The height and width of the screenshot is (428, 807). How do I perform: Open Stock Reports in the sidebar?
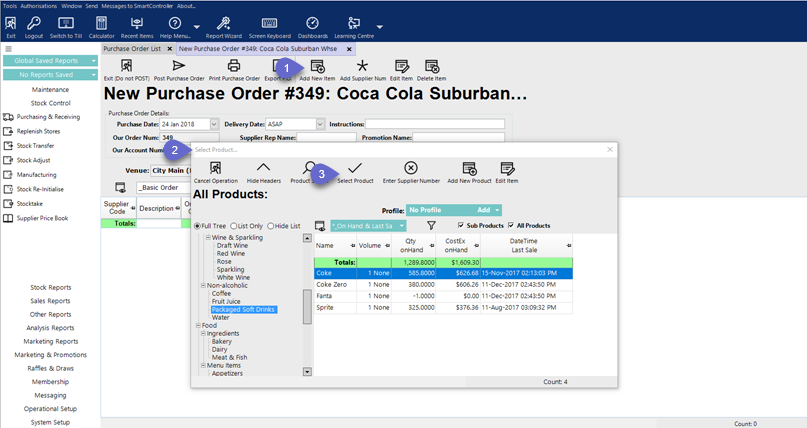50,287
